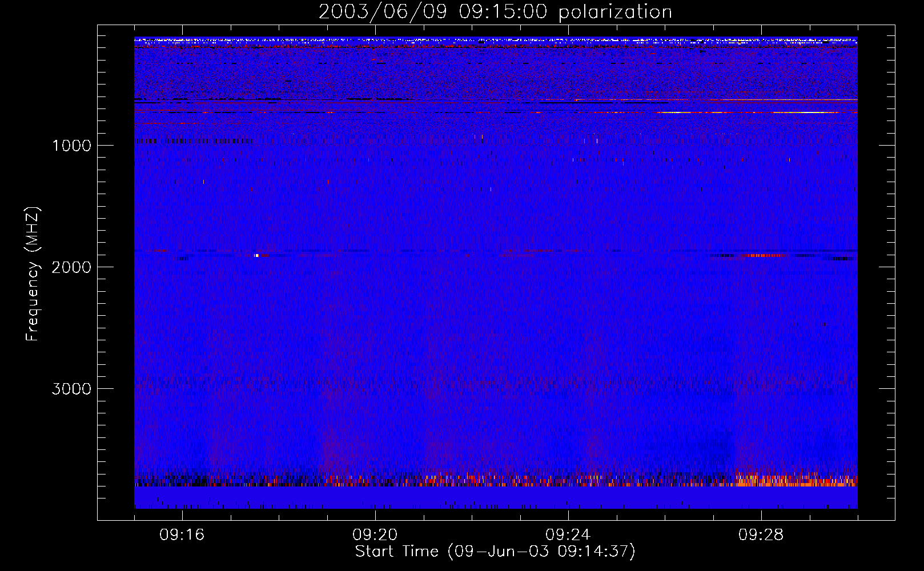Click the 09:24 time tick label
This screenshot has height=571, width=924.
[568, 535]
